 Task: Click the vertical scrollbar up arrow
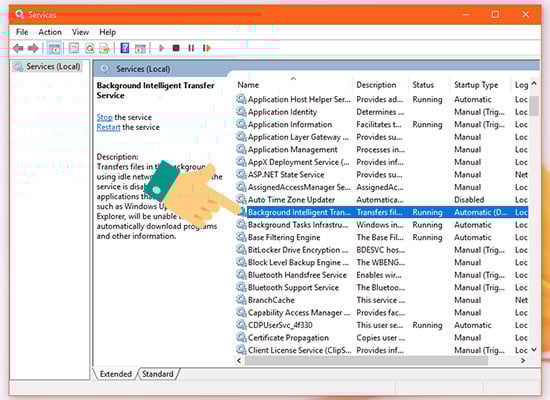point(534,84)
